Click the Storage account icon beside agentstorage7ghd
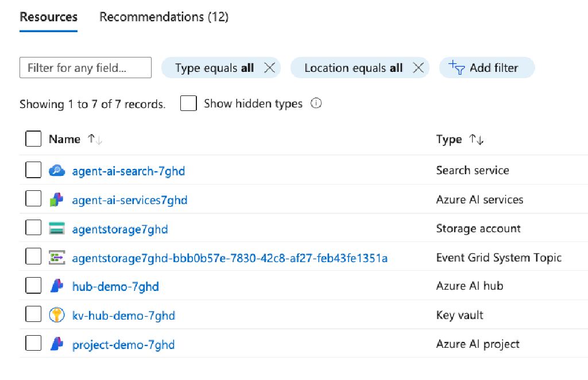Image resolution: width=588 pixels, height=380 pixels. pos(57,228)
